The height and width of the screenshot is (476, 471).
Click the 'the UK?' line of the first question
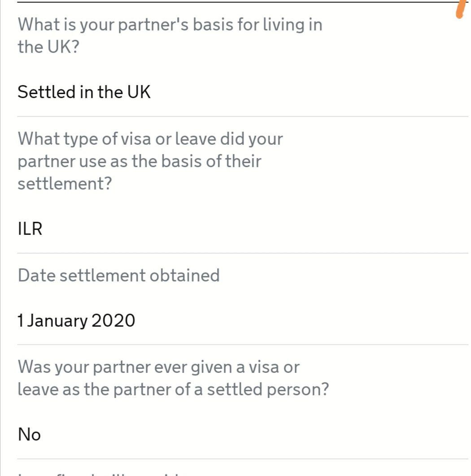click(48, 47)
